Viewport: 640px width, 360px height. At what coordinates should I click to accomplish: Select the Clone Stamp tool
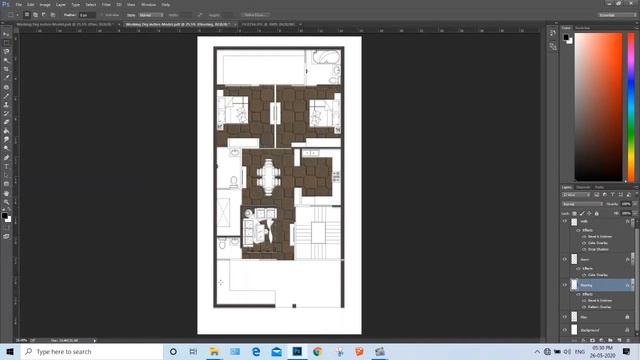(x=6, y=104)
